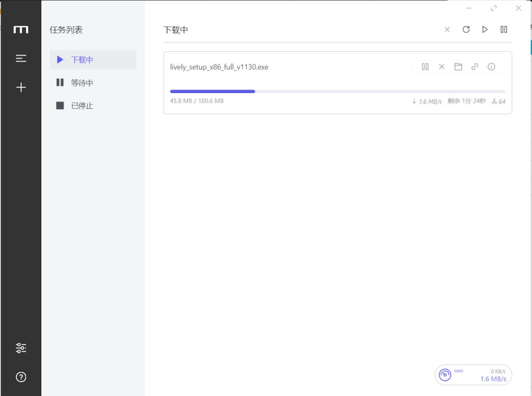This screenshot has width=532, height=396.
Task: Click the speedometer gauge at bottom right
Action: point(445,374)
